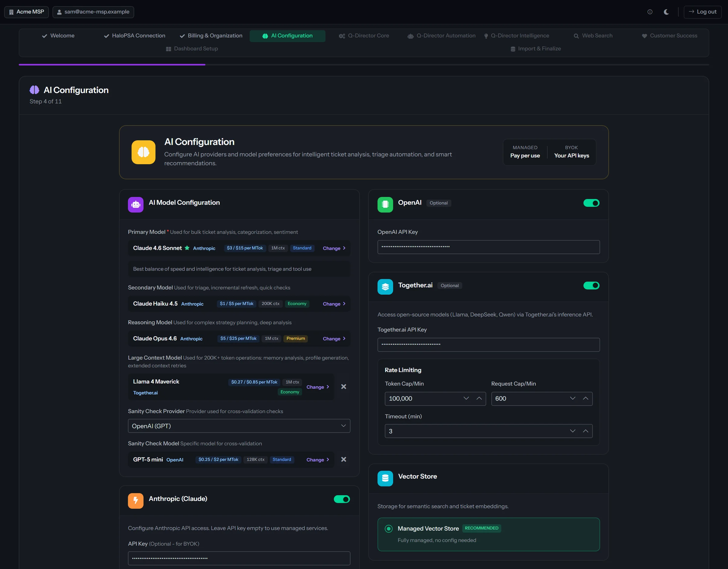Open the HaloPSA Connection step
The image size is (728, 569).
tap(134, 36)
